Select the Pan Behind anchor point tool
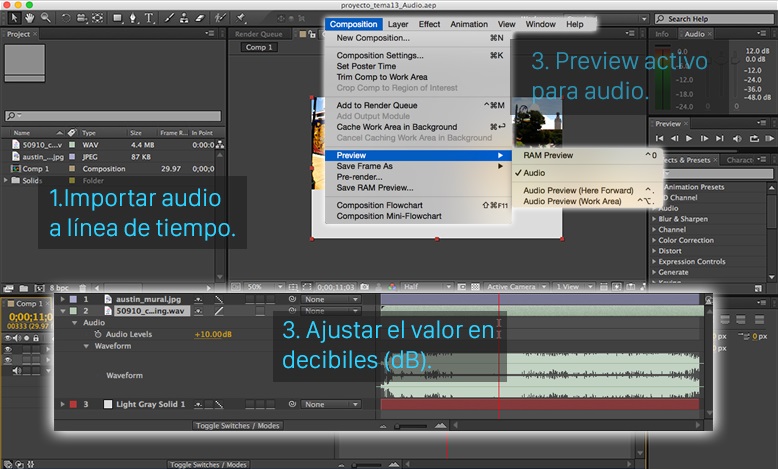 97,18
